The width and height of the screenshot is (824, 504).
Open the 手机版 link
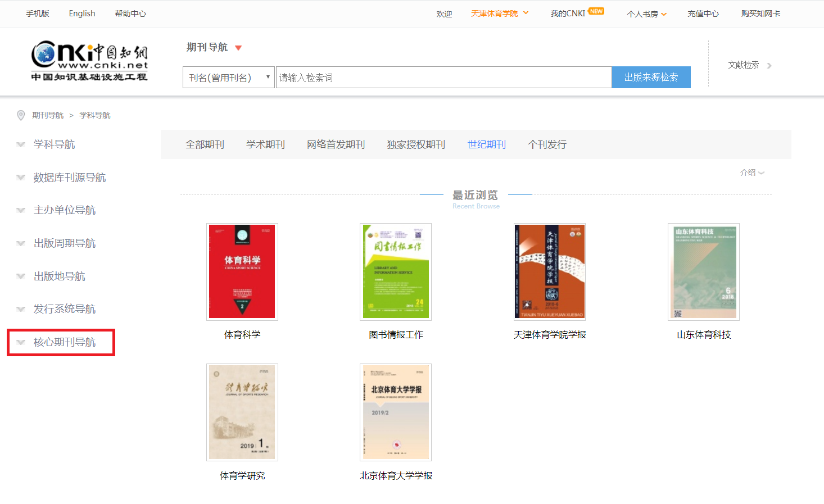pos(38,13)
